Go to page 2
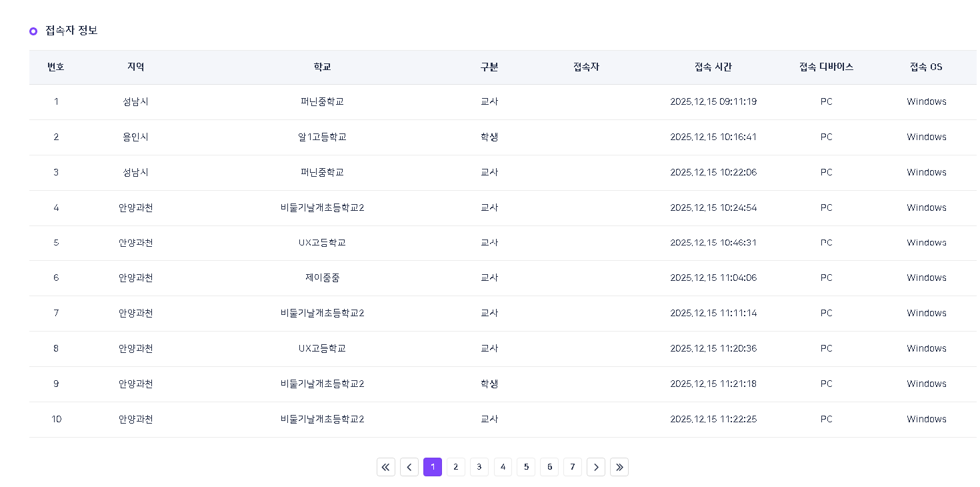The image size is (980, 487). [456, 467]
